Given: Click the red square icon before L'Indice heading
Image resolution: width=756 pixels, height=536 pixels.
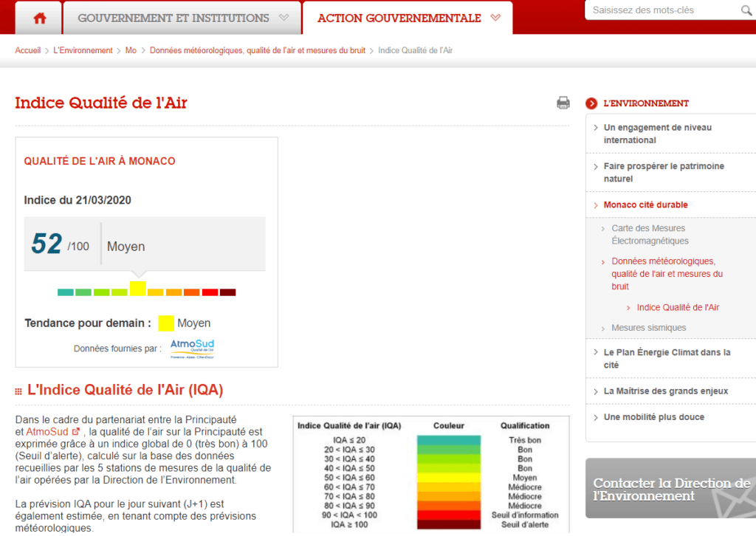Looking at the screenshot, I should (18, 390).
